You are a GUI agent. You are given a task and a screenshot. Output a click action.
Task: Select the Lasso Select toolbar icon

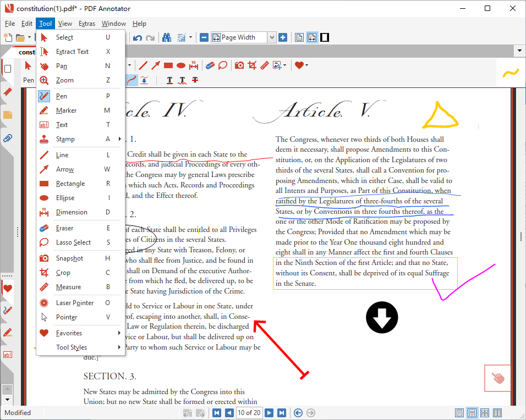(223, 65)
